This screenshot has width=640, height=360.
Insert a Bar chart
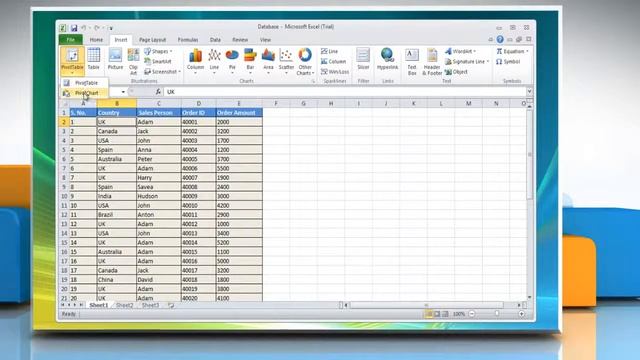(250, 61)
